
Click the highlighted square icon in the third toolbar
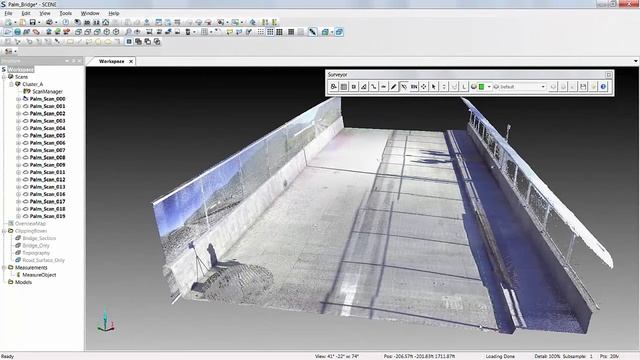129,42
